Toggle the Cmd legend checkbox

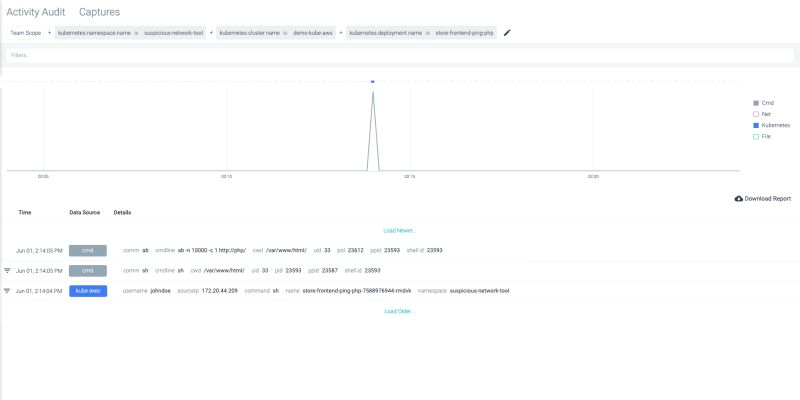[756, 103]
